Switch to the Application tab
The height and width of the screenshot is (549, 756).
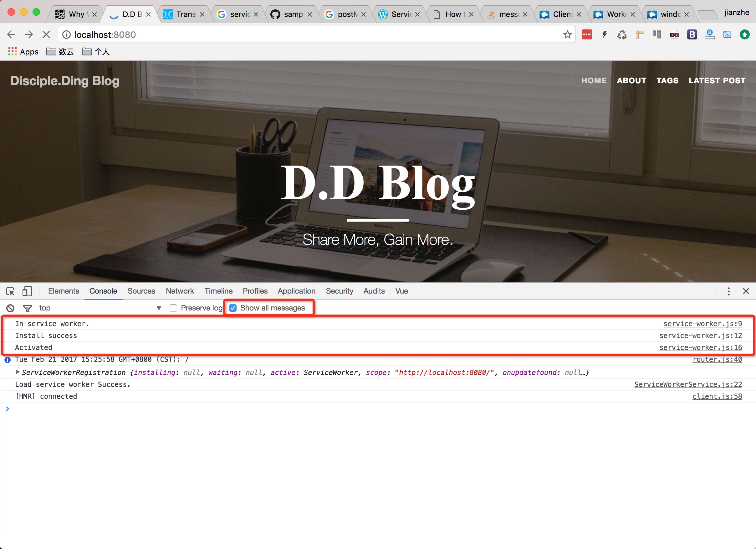coord(296,291)
